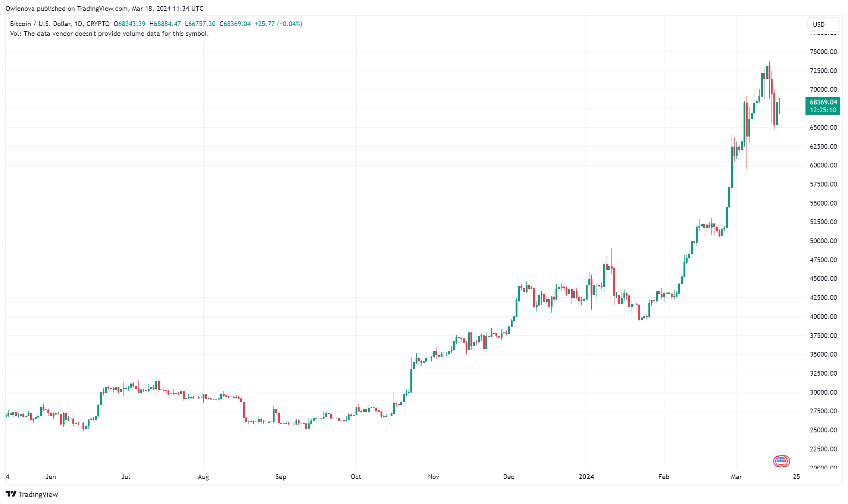Click the 25000.00 price axis label
This screenshot has width=848, height=504.
pos(823,430)
